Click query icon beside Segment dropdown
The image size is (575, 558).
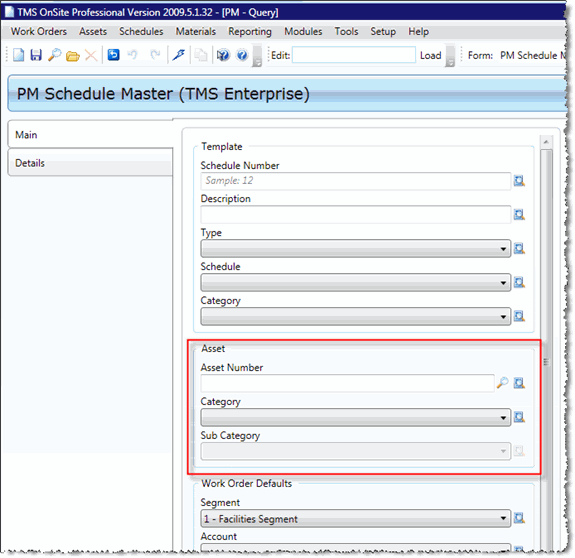(519, 518)
